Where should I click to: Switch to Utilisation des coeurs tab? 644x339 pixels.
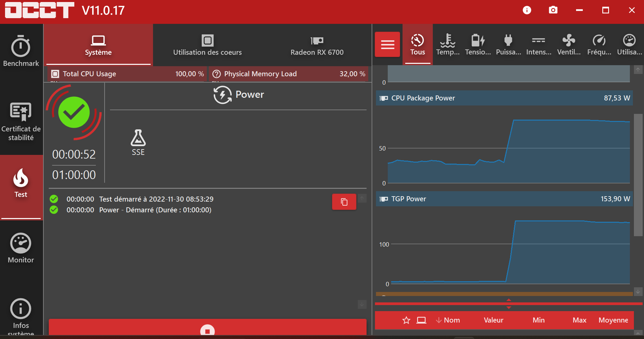pyautogui.click(x=207, y=45)
